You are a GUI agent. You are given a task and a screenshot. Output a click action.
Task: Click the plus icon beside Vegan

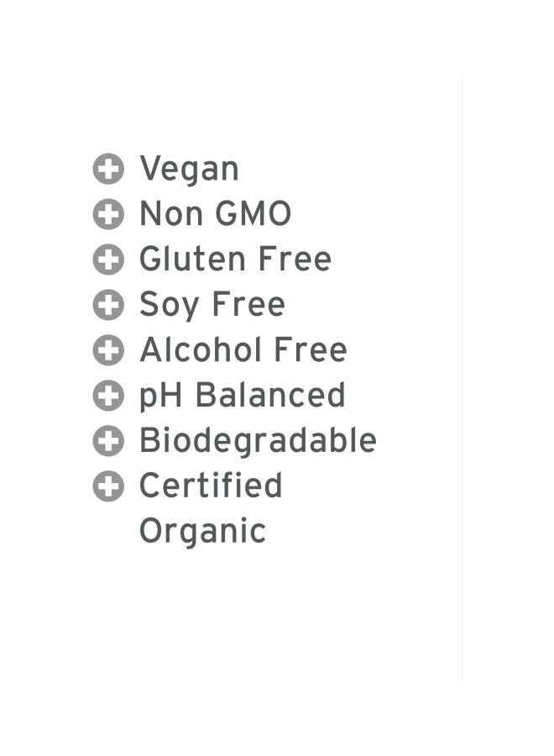[108, 170]
